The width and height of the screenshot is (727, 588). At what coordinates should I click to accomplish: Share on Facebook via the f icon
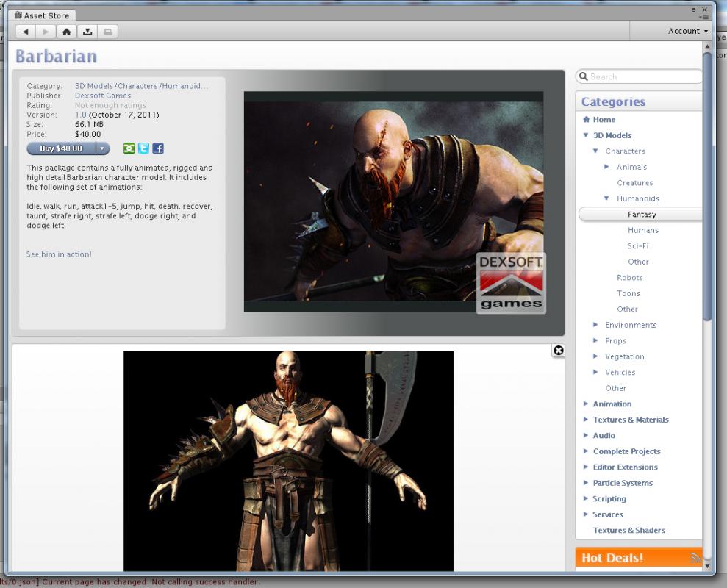tap(158, 148)
